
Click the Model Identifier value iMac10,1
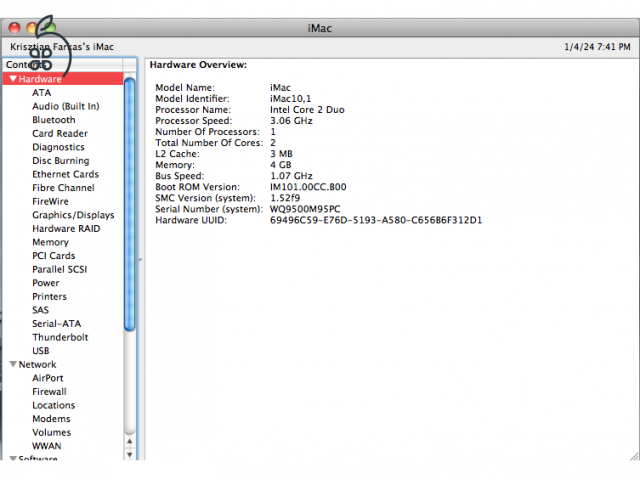click(x=290, y=99)
